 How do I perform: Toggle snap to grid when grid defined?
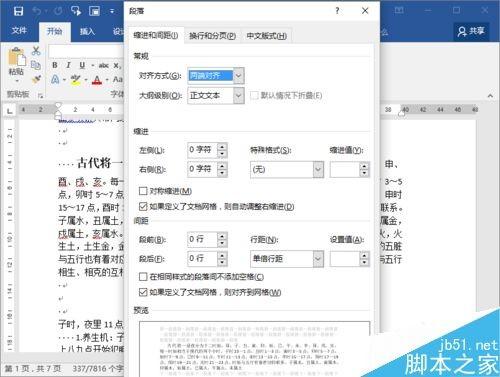143,293
